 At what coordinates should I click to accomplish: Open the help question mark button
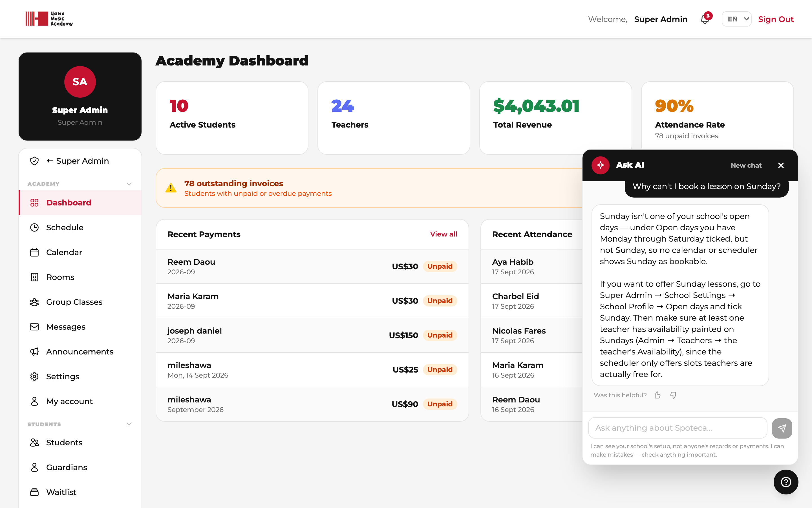[x=786, y=482]
